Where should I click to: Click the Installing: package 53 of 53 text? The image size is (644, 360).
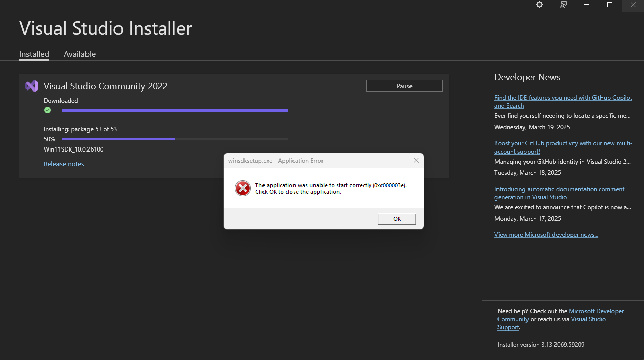[80, 129]
